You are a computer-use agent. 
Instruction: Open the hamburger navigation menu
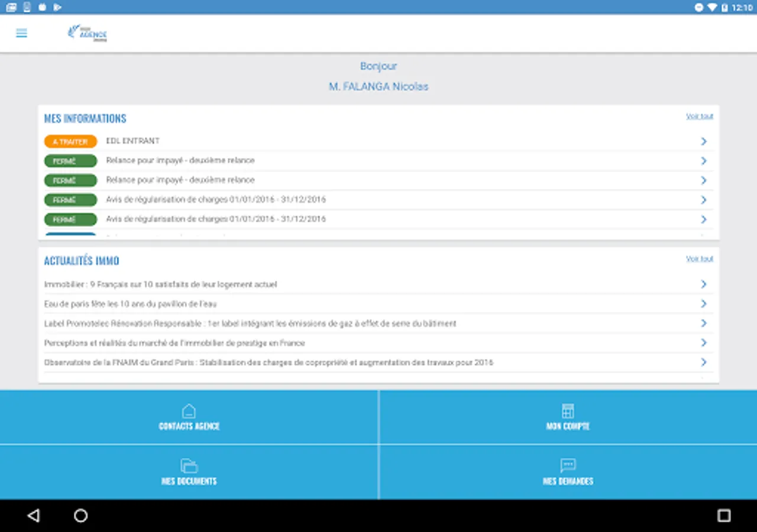(21, 33)
